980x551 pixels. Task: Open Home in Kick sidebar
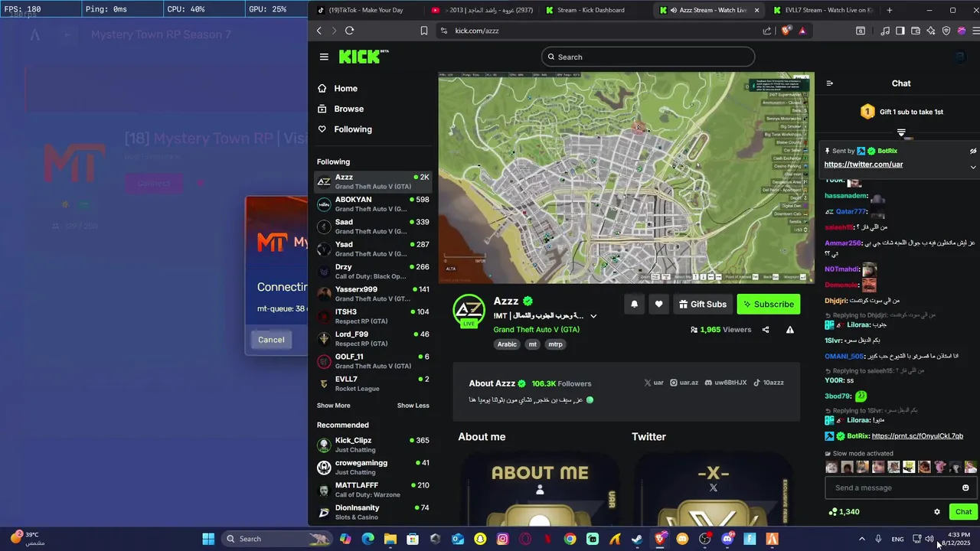(345, 89)
